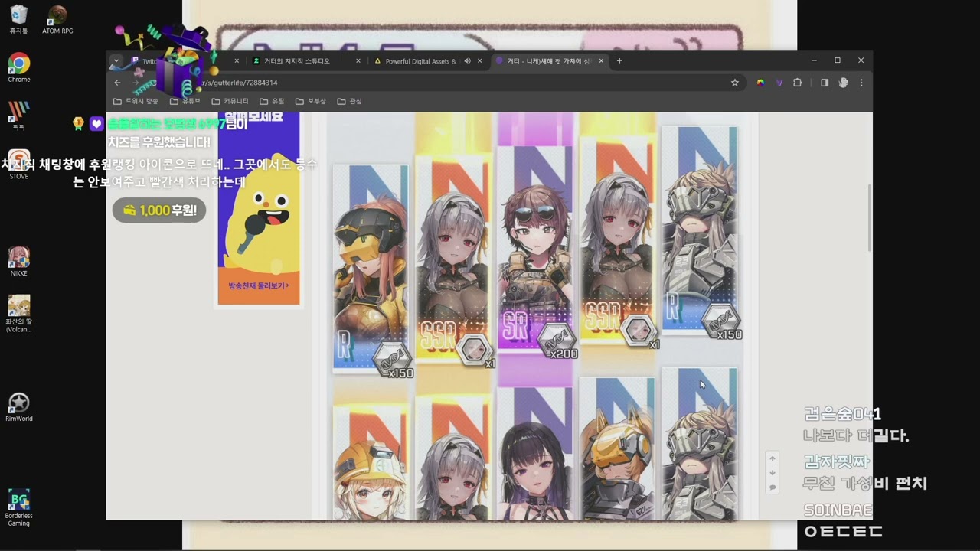Launch the STOVE desktop shortcut
Image resolution: width=980 pixels, height=551 pixels.
(18, 165)
